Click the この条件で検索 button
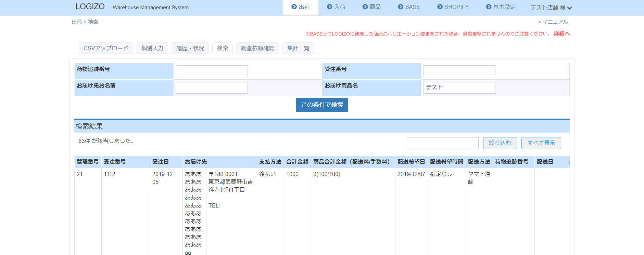Viewport: 644px width, 255px height. click(322, 105)
